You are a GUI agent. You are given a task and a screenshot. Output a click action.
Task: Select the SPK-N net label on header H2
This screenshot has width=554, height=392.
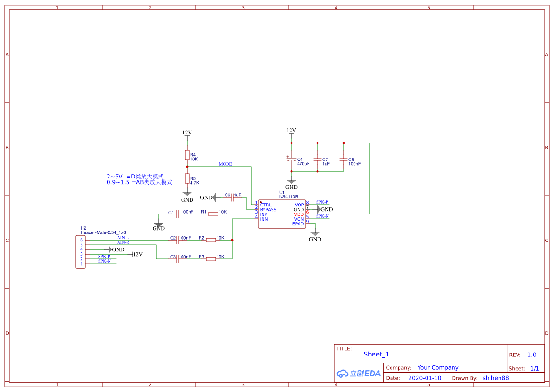tap(104, 261)
